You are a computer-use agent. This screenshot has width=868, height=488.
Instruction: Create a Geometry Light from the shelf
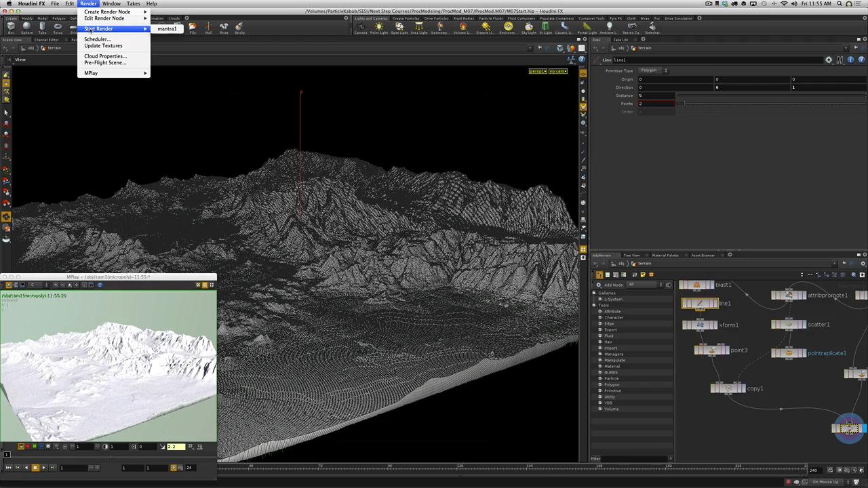point(439,28)
